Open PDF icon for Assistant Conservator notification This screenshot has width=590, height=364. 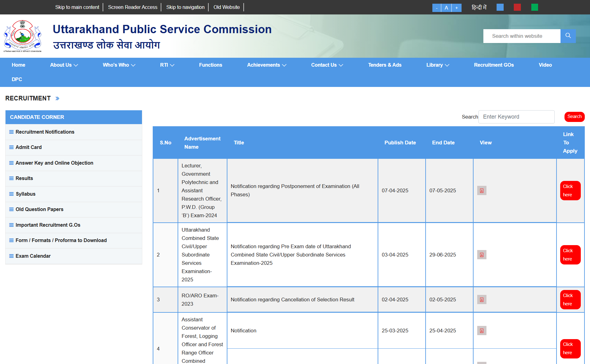pos(482,331)
